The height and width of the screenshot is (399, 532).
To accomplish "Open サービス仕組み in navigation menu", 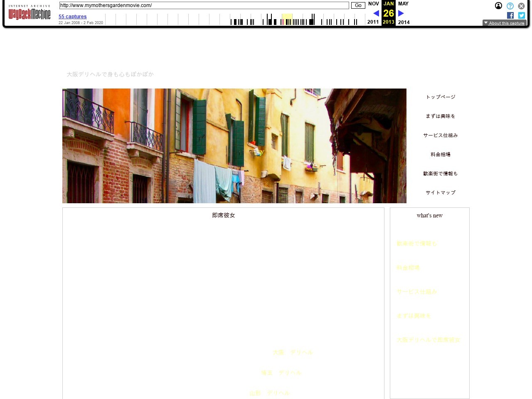I will click(x=440, y=135).
